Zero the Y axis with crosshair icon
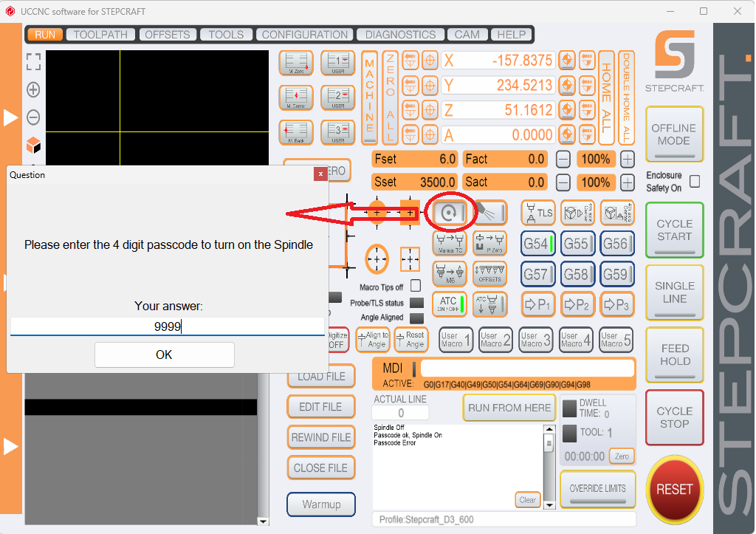This screenshot has height=534, width=756. pos(430,86)
